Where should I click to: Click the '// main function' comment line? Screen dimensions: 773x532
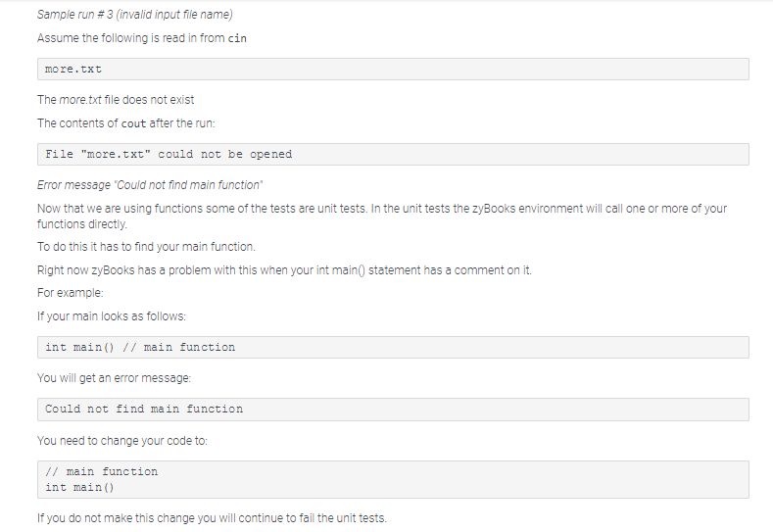(x=102, y=471)
